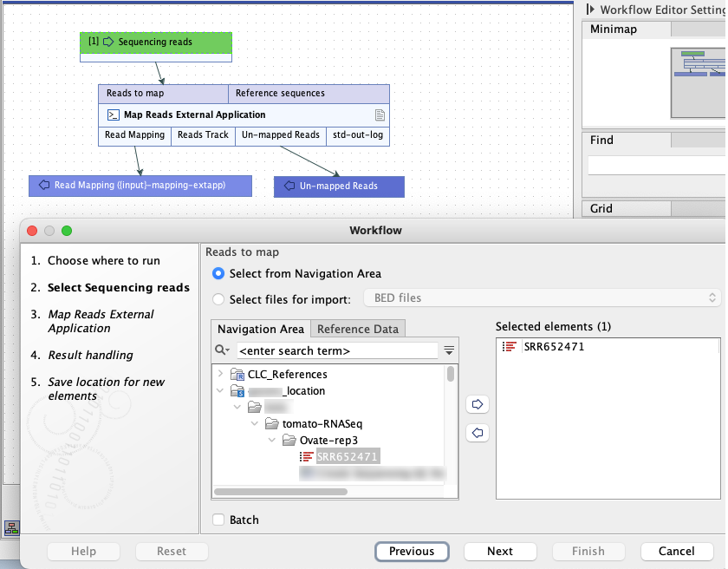The image size is (728, 569).
Task: Open the filter icon next to the search field
Action: coord(449,350)
